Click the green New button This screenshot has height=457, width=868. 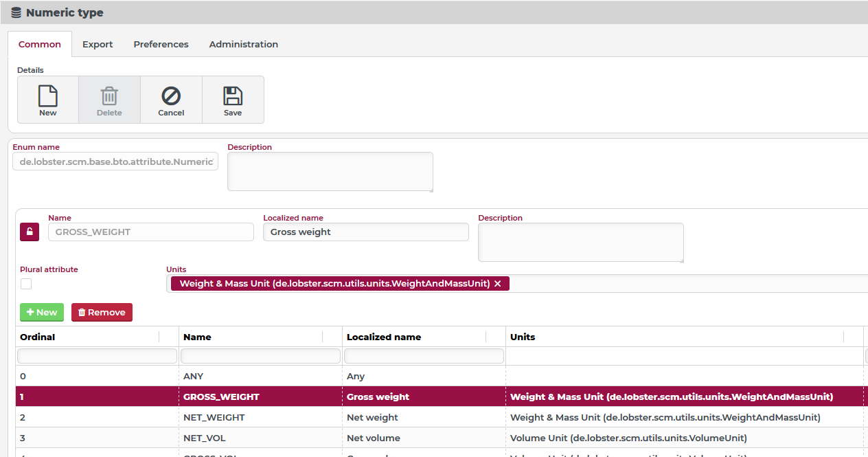(42, 312)
